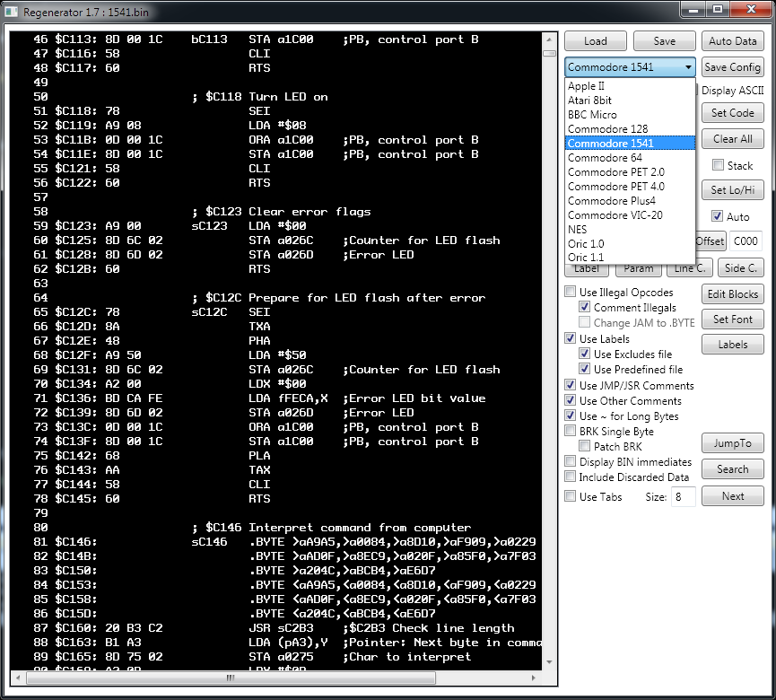
Task: Click the Offset button
Action: 711,241
